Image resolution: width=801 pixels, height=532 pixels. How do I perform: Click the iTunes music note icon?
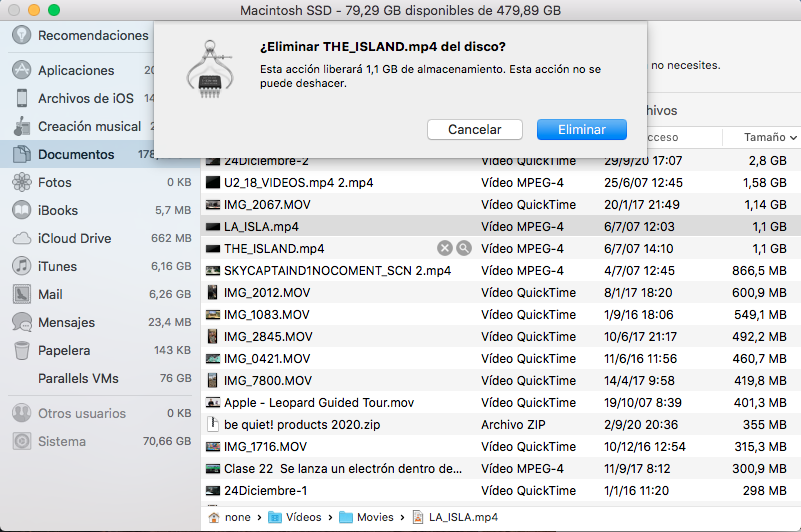click(21, 266)
